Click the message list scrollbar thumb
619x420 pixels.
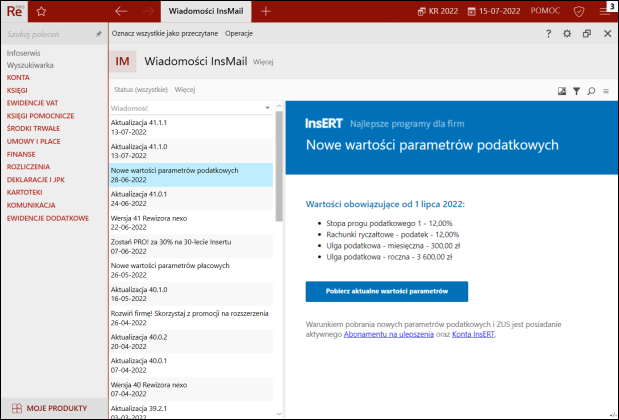279,166
